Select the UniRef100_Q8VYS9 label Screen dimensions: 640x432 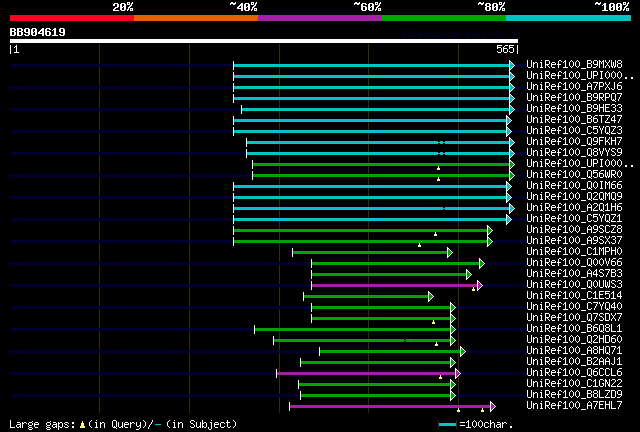point(574,153)
